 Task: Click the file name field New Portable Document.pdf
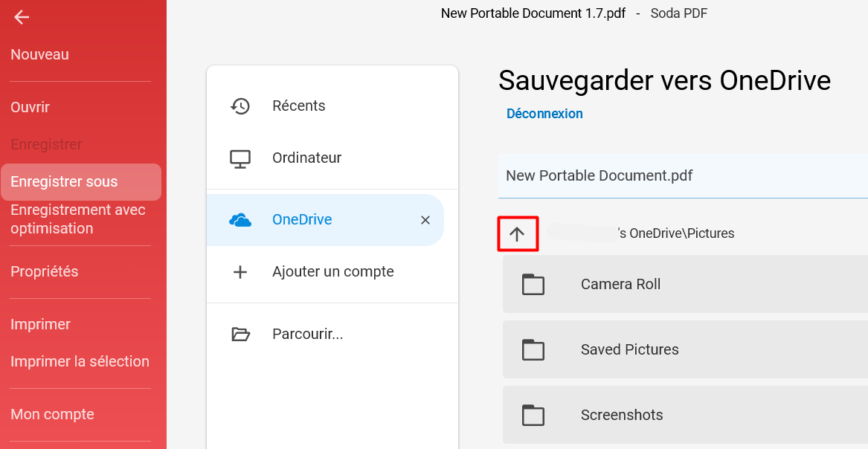683,176
